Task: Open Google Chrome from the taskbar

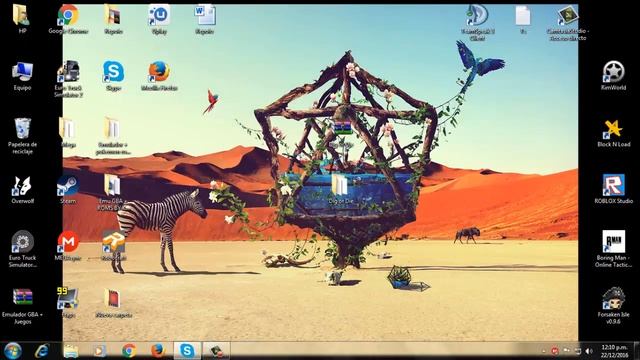Action: (x=129, y=351)
